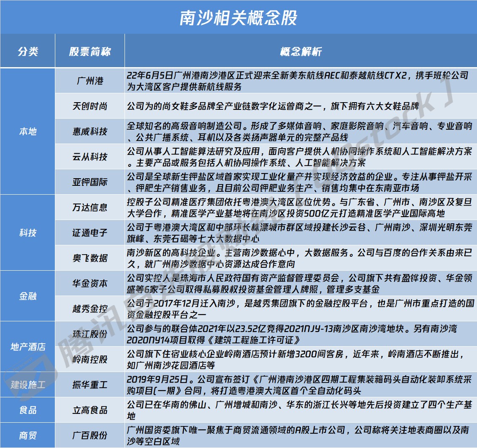This screenshot has height=448, width=477.
Task: Click 珠江股份 description about 23.52亿竞得地块
Action: click(x=292, y=334)
